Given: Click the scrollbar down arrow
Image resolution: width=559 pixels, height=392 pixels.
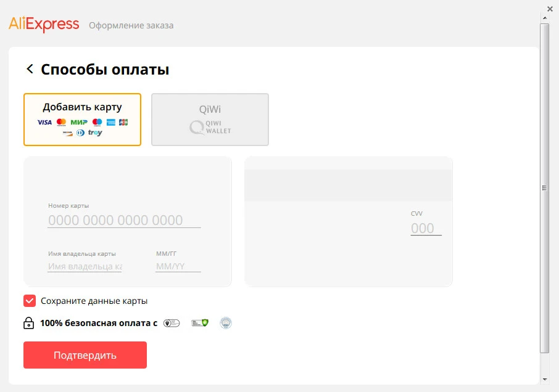Looking at the screenshot, I should click(545, 380).
